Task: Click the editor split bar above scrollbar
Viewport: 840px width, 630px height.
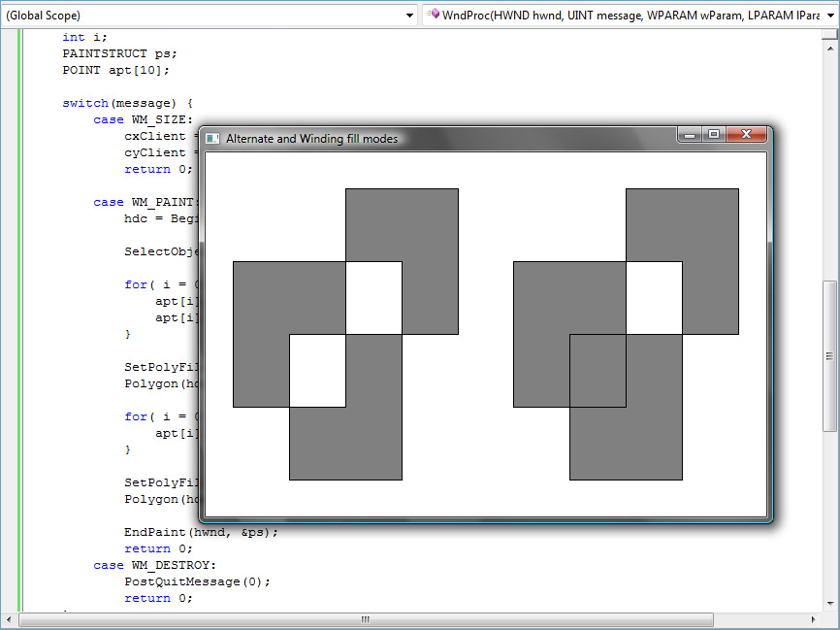Action: [830, 34]
